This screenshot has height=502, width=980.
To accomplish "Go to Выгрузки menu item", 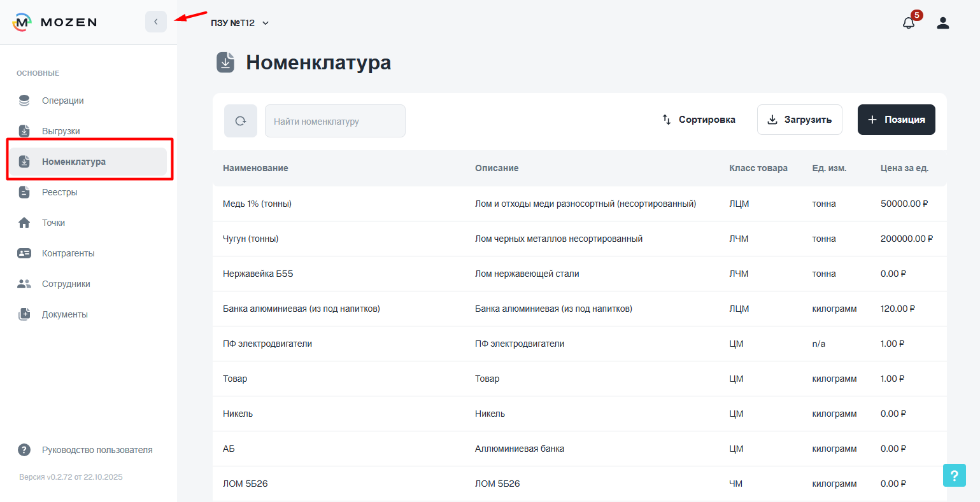I will [61, 131].
